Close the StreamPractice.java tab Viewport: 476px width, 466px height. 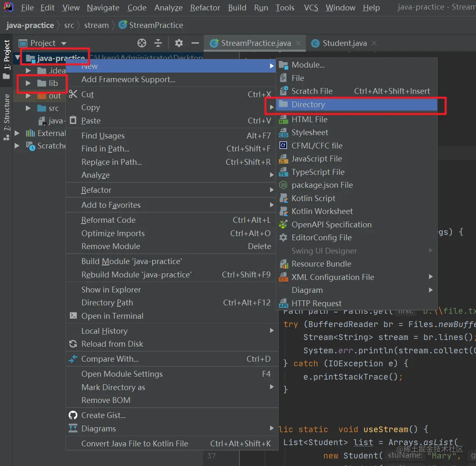[x=298, y=43]
